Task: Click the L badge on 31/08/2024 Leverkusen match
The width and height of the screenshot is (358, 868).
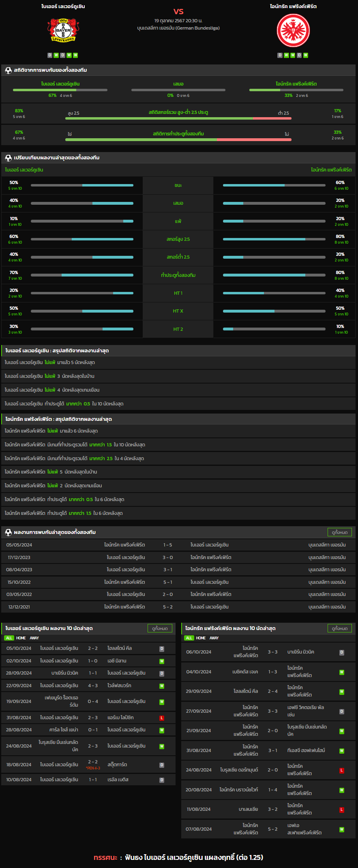Action: pyautogui.click(x=162, y=718)
